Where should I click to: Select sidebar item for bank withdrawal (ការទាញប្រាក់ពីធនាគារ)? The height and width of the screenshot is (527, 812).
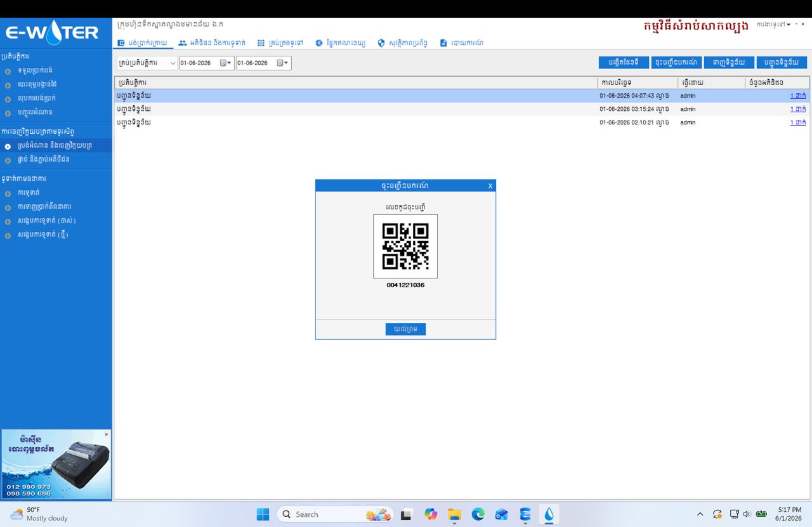tap(44, 207)
